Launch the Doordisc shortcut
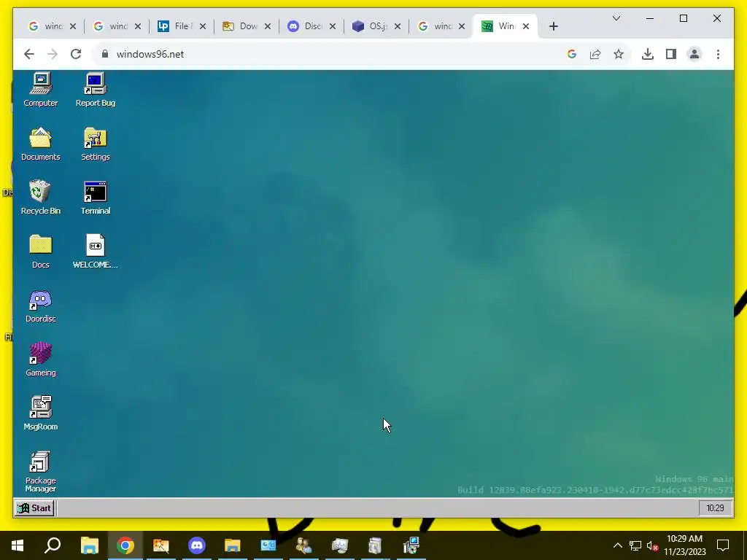Image resolution: width=747 pixels, height=560 pixels. pyautogui.click(x=41, y=306)
